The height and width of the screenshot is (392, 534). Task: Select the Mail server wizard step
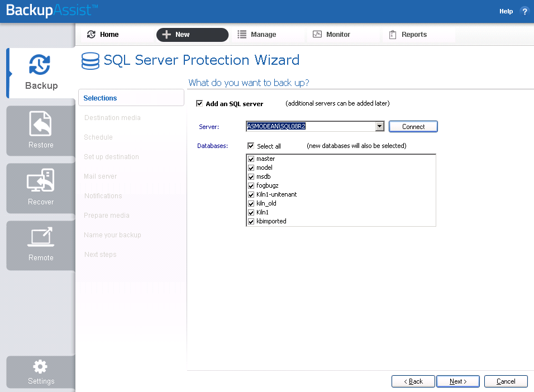(100, 176)
